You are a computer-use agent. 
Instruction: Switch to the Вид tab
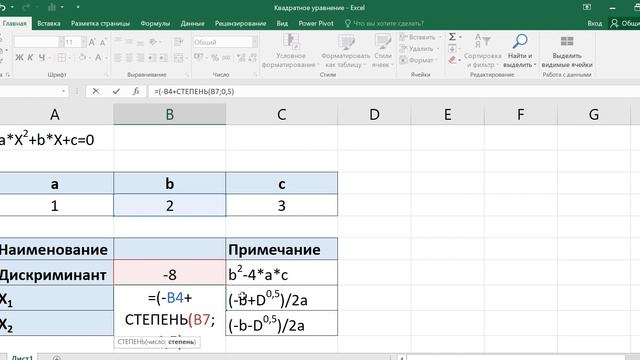282,24
